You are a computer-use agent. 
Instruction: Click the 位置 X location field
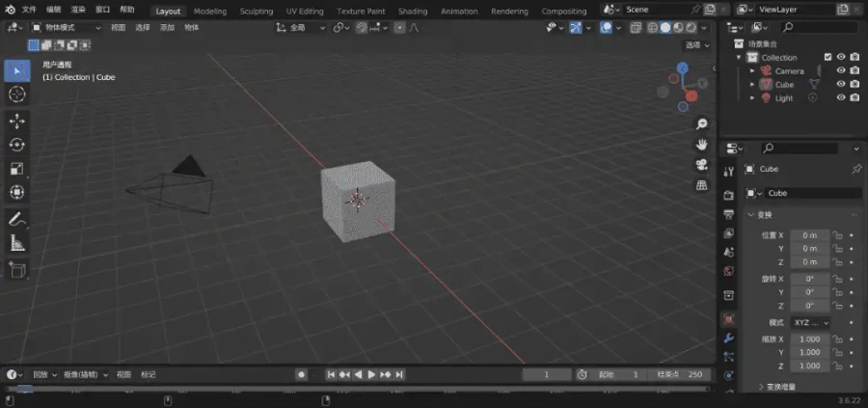pos(809,235)
